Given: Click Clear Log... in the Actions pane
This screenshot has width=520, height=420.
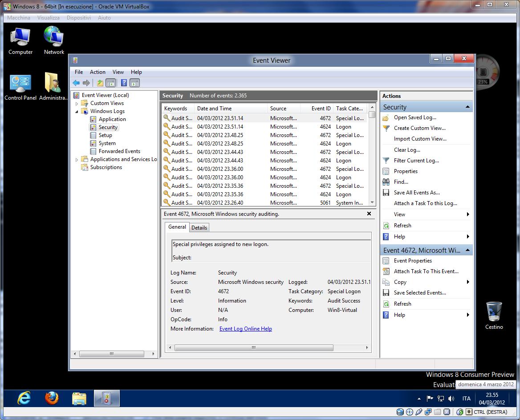Looking at the screenshot, I should 407,150.
